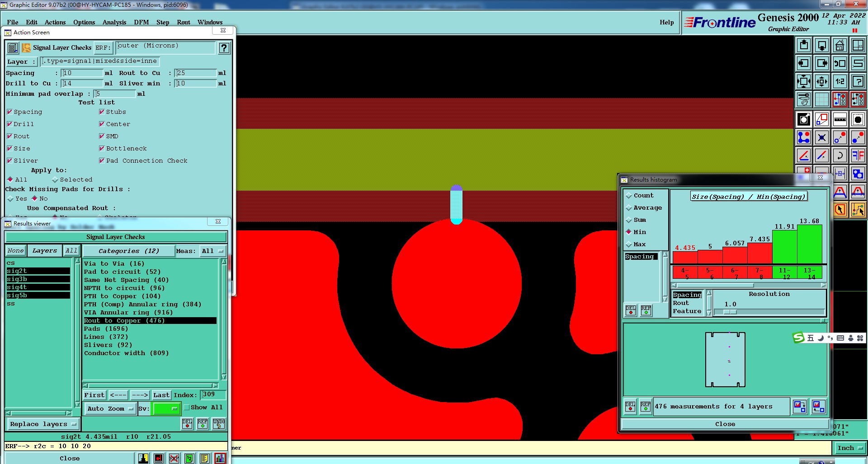Open the Actions menu

[55, 22]
